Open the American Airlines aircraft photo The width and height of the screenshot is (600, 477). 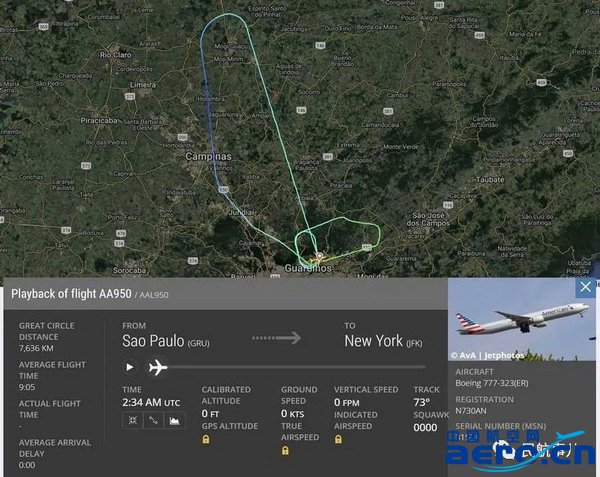click(522, 319)
